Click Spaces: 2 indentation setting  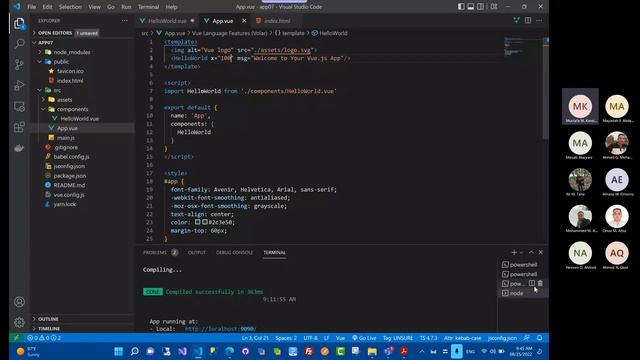click(286, 338)
